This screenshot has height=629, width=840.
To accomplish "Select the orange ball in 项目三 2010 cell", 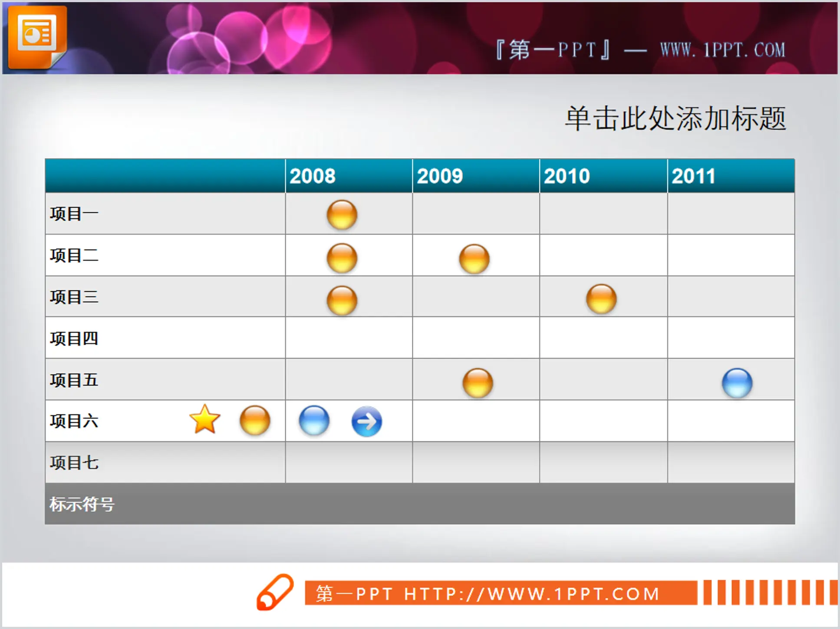I will (601, 299).
